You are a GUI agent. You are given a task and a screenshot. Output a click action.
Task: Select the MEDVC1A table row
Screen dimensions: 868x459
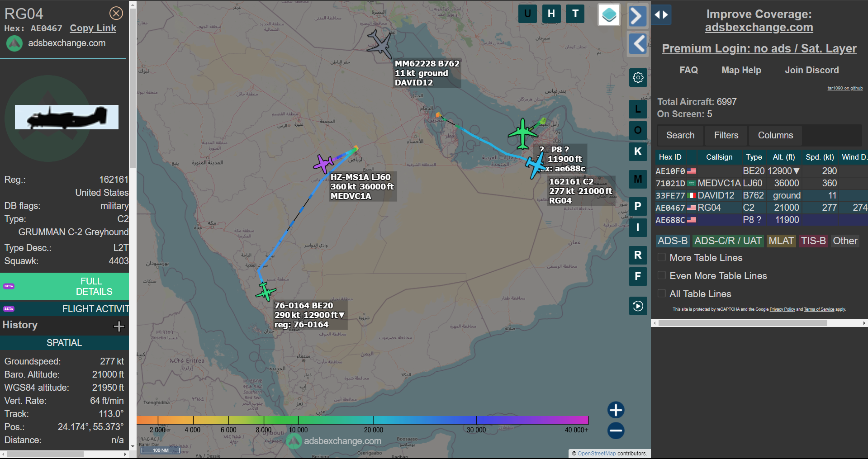pos(761,183)
